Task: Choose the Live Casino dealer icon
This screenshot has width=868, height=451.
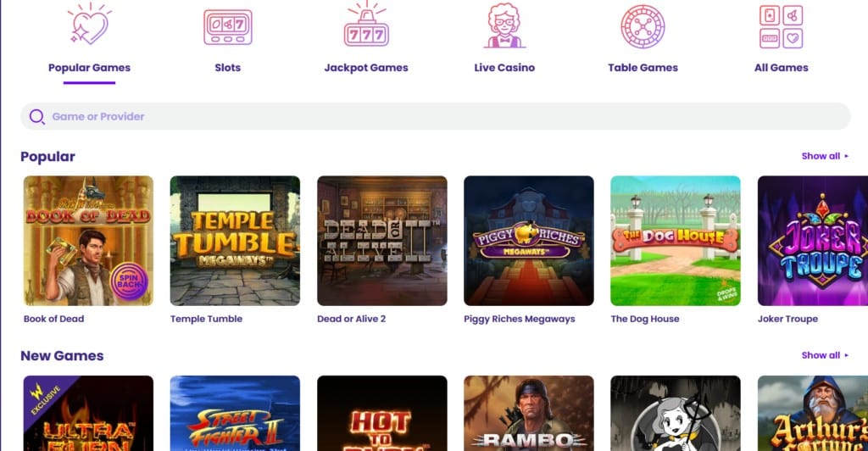Action: (504, 25)
